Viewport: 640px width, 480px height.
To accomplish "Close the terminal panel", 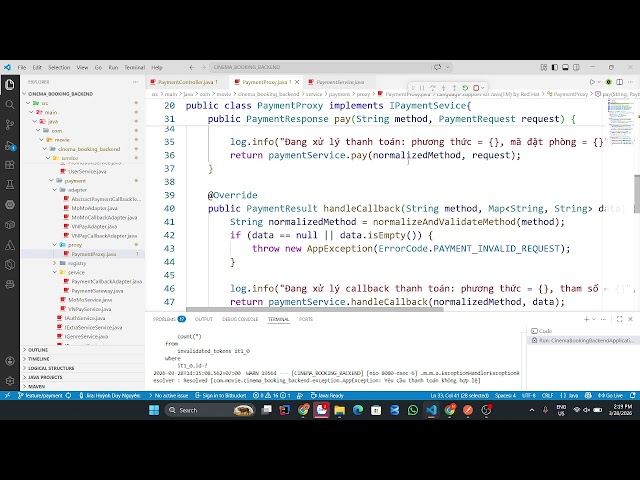I will pos(631,319).
